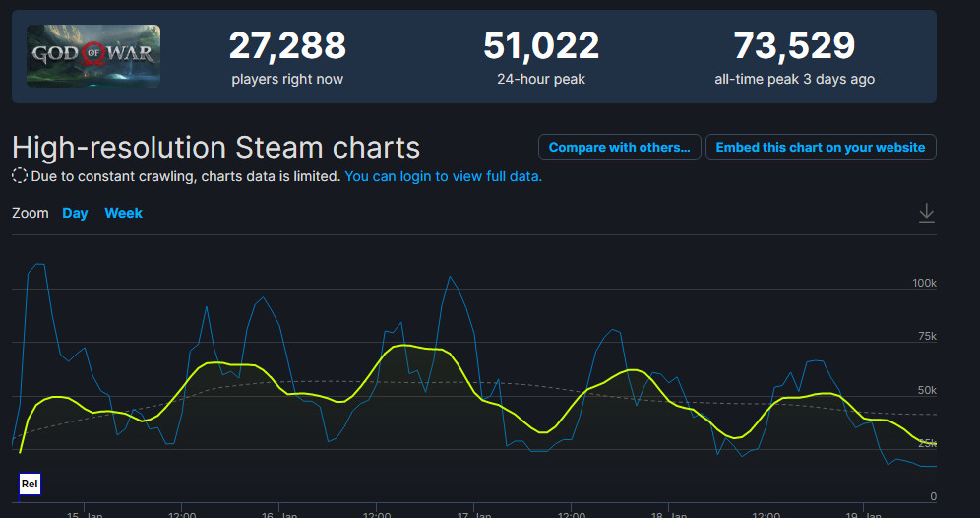Click the 27,288 players right now figure
Screen dimensions: 980x518
point(287,45)
